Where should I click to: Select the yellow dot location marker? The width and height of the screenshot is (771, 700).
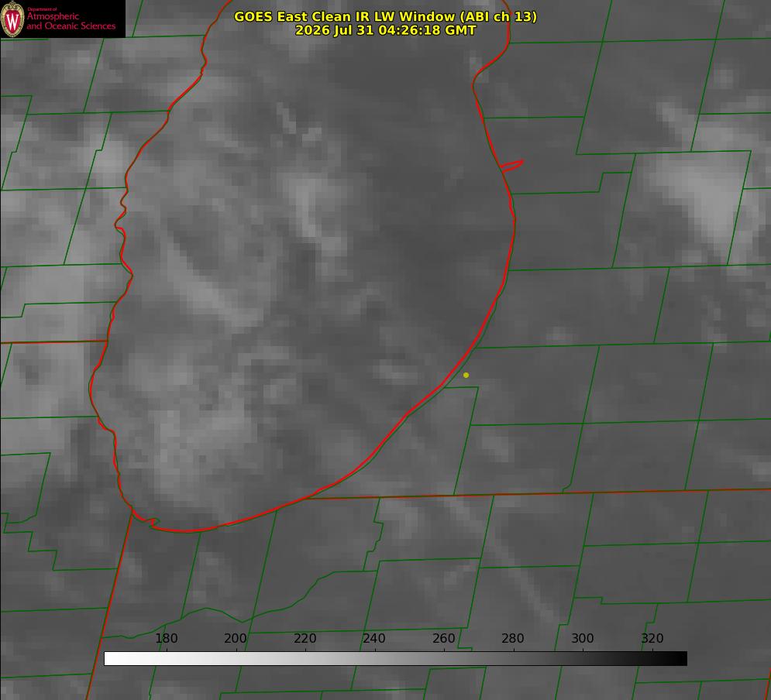466,376
